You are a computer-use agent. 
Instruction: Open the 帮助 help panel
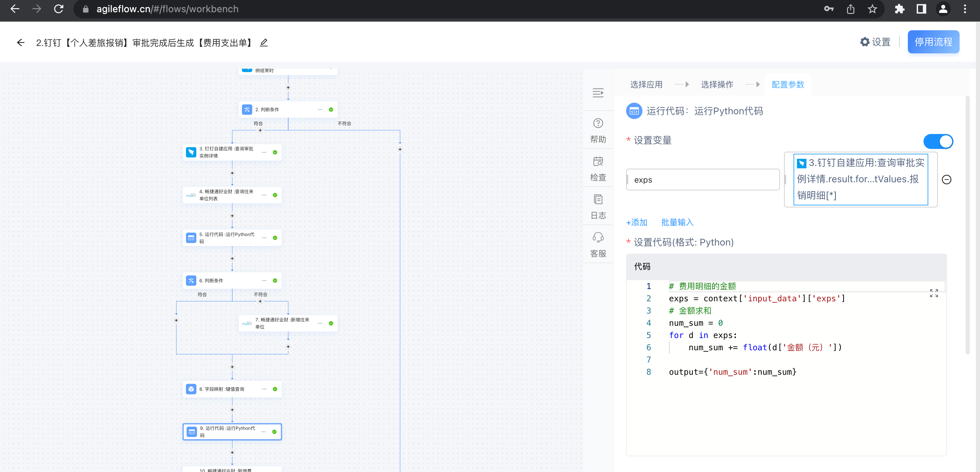tap(598, 131)
